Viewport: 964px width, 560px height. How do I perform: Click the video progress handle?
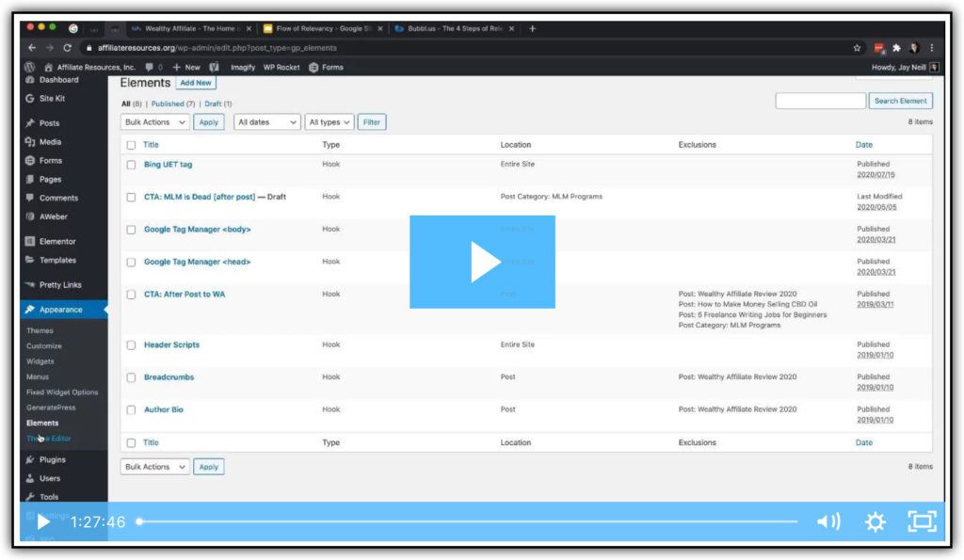click(x=140, y=522)
